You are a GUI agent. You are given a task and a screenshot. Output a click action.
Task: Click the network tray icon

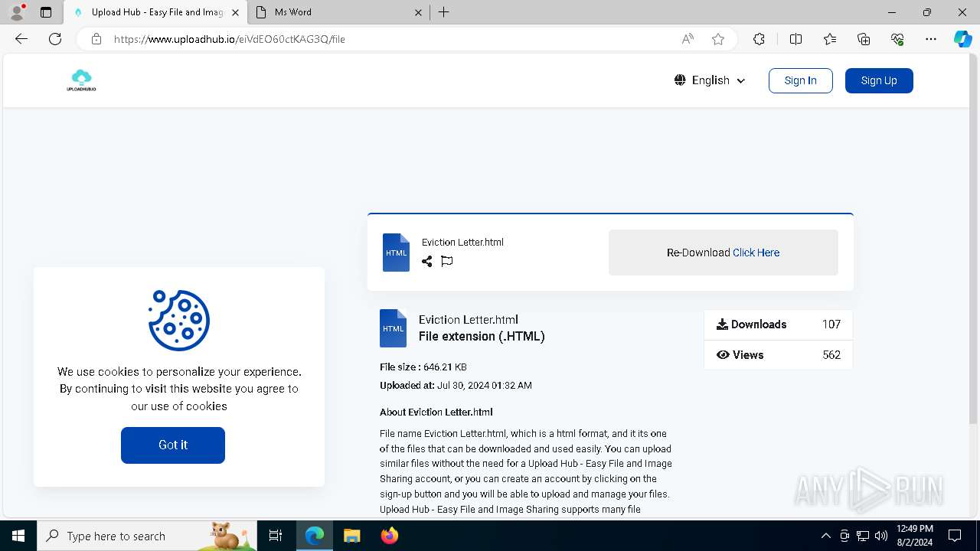pyautogui.click(x=863, y=536)
